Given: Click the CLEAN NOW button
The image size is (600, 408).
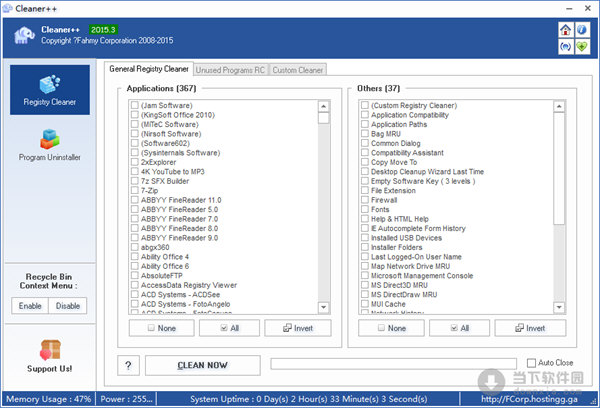Looking at the screenshot, I should click(203, 366).
